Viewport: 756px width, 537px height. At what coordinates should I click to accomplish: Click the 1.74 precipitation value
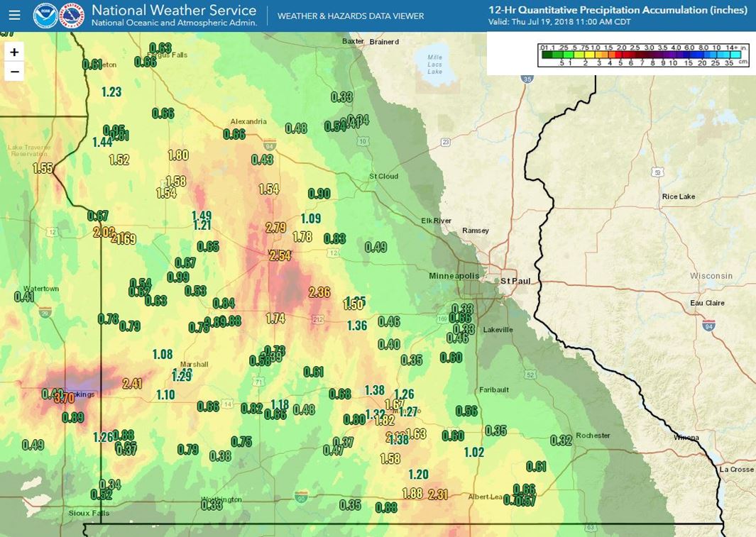275,318
